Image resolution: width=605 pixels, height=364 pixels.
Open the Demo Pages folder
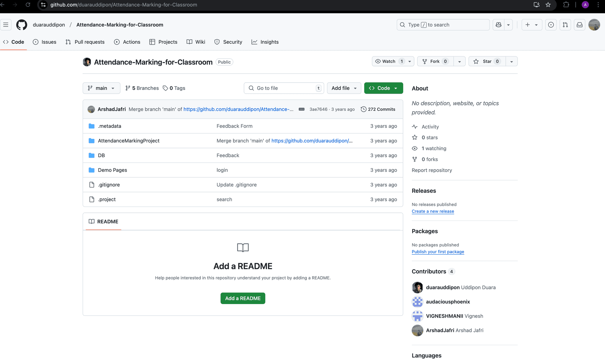(x=113, y=170)
